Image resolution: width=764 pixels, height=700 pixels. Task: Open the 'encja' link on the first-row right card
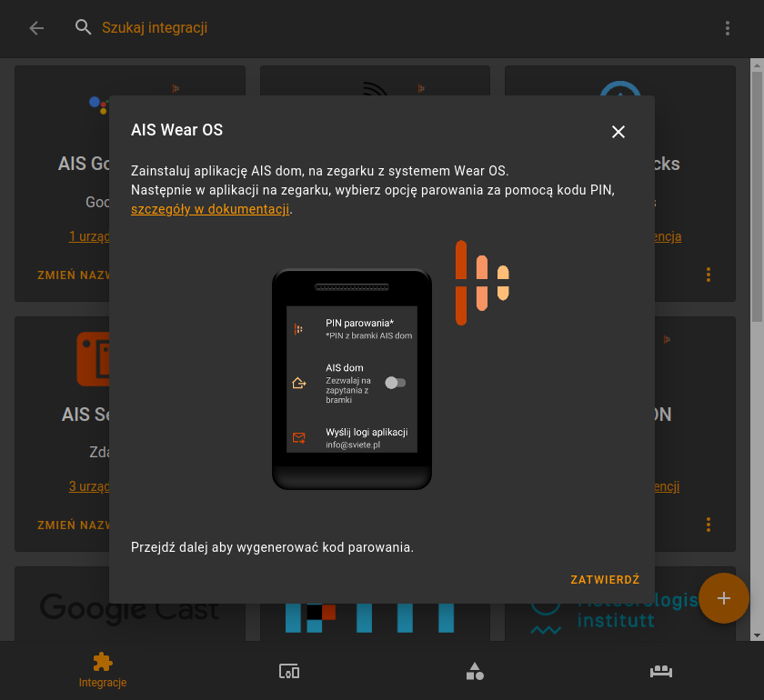(668, 236)
